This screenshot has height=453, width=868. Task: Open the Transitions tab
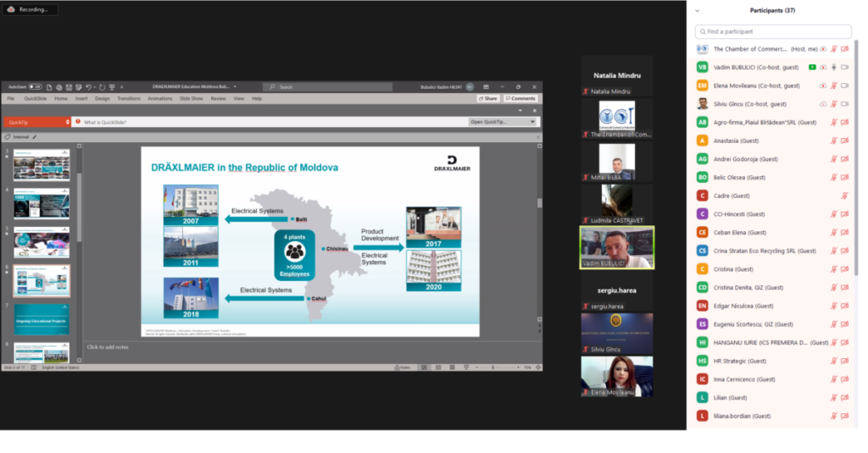pos(129,98)
